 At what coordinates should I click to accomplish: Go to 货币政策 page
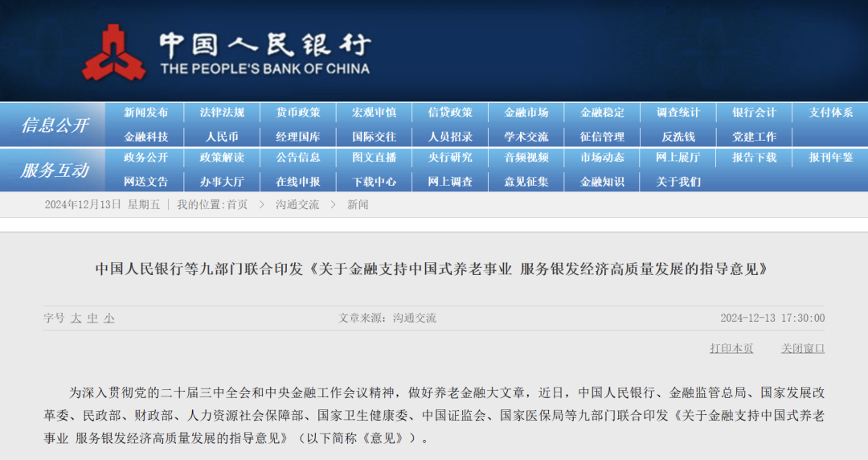(298, 113)
